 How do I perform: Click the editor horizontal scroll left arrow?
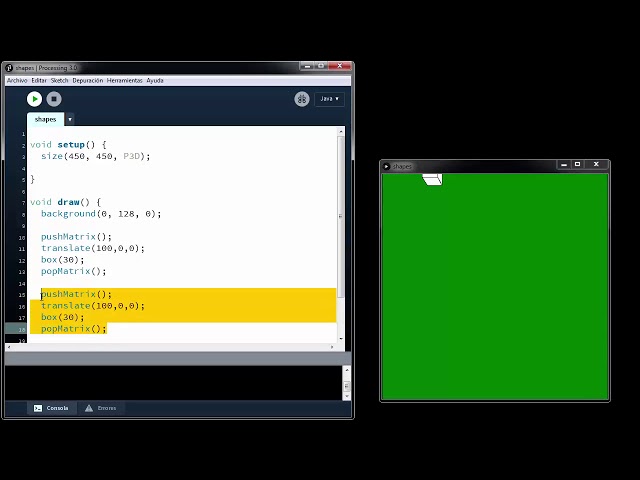click(x=9, y=347)
